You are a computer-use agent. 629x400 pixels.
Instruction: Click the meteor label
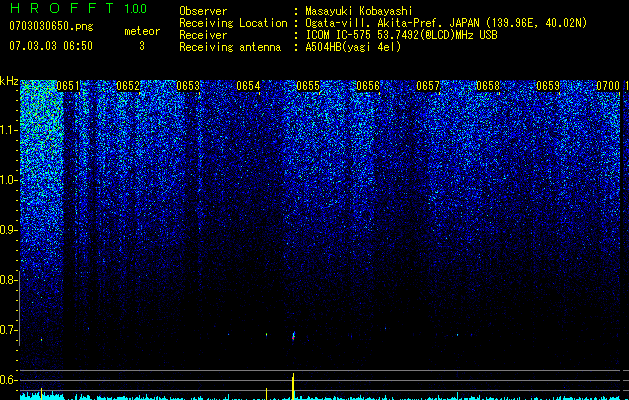(x=142, y=31)
